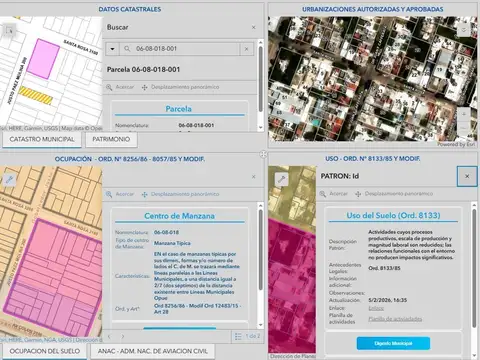The height and width of the screenshot is (360, 480).
Task: Click the Digesto Municipal button
Action: pos(393,343)
